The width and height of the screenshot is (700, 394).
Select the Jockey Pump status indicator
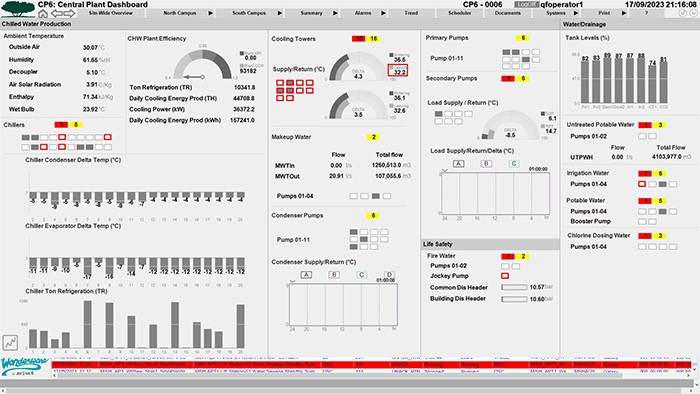tap(505, 276)
